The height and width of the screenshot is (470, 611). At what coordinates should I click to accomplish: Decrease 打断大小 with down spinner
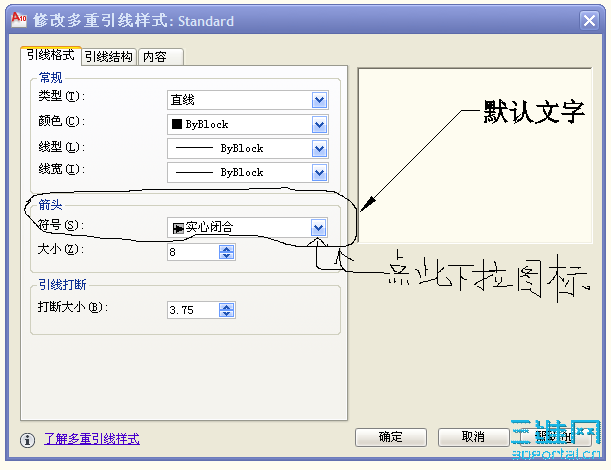point(226,314)
